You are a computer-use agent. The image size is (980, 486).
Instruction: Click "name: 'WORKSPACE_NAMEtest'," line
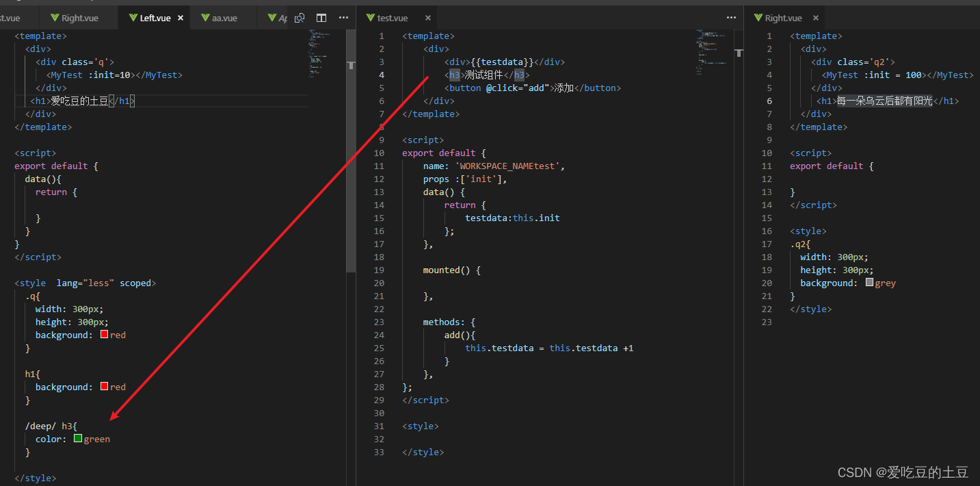tap(494, 166)
